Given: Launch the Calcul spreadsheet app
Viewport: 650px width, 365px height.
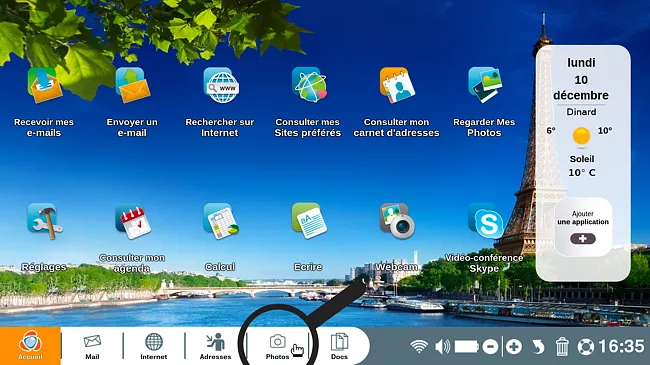Looking at the screenshot, I should coord(221,221).
